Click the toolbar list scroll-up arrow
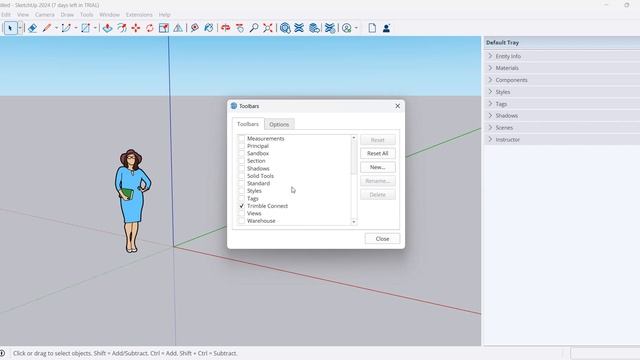The width and height of the screenshot is (640, 360). point(354,138)
